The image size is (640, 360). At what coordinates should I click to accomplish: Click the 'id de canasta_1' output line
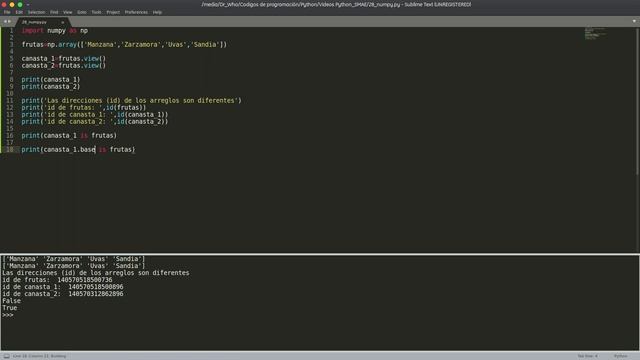[62, 287]
